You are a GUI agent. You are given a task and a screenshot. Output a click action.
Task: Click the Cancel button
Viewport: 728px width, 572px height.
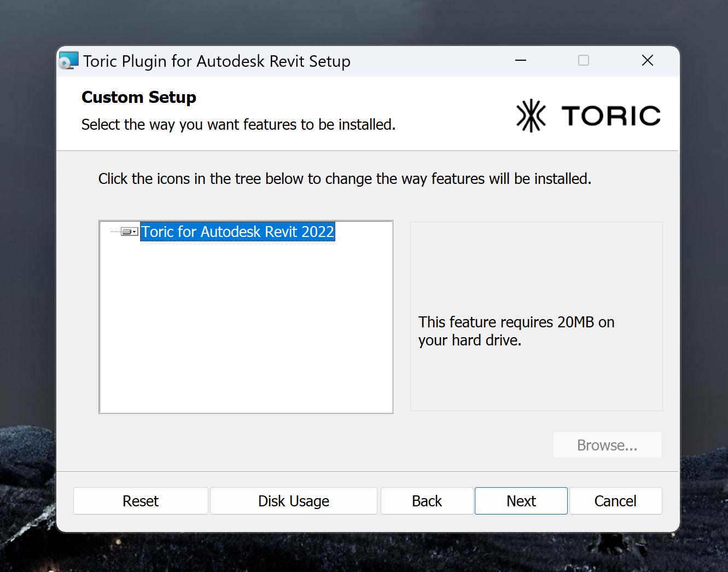pyautogui.click(x=615, y=501)
